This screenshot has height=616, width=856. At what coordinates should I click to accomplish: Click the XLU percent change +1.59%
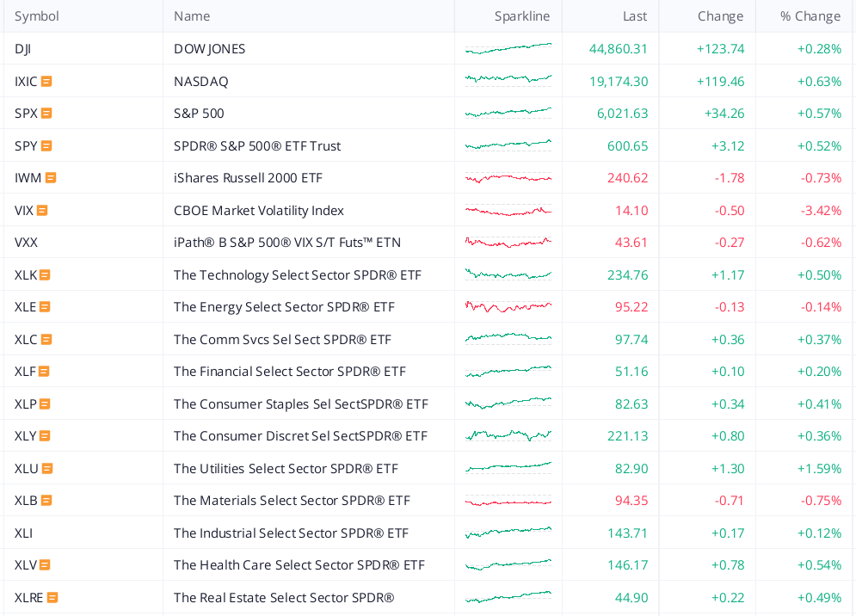coord(819,469)
